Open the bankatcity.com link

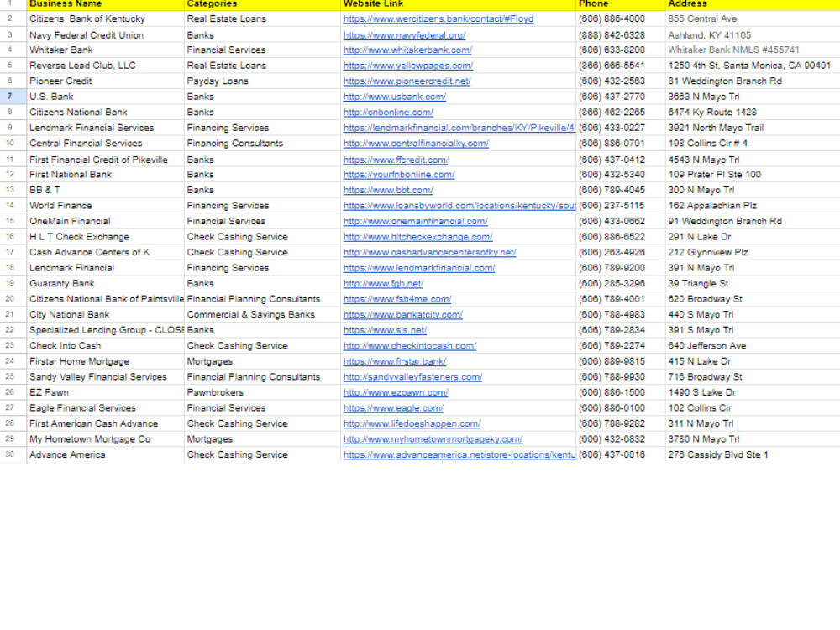[x=402, y=314]
